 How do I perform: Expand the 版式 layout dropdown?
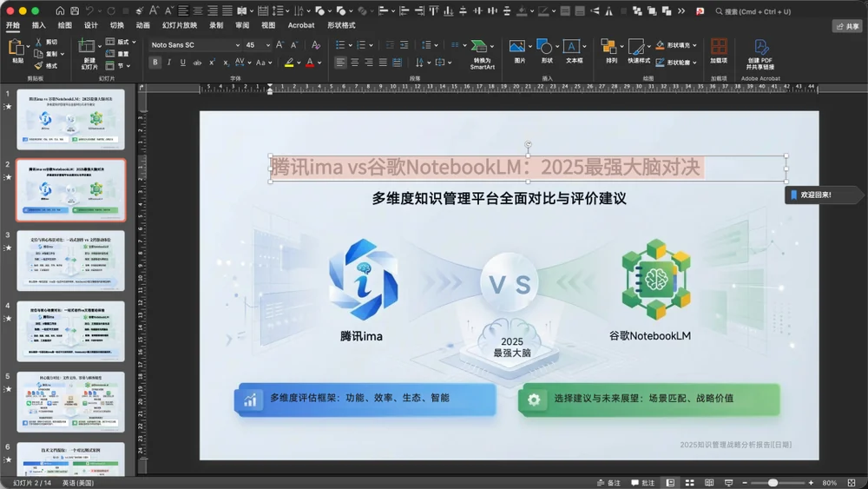pos(134,42)
